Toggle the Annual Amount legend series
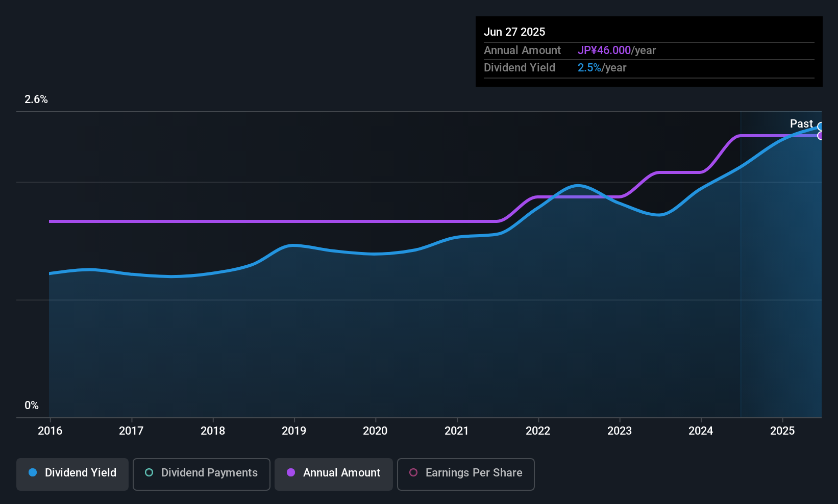Viewport: 838px width, 504px height. tap(334, 473)
